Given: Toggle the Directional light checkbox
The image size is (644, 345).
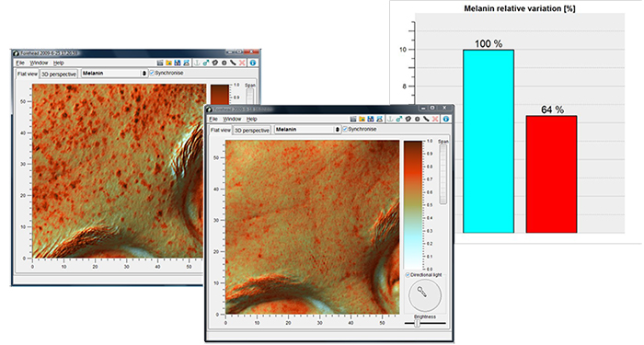Looking at the screenshot, I should point(408,275).
